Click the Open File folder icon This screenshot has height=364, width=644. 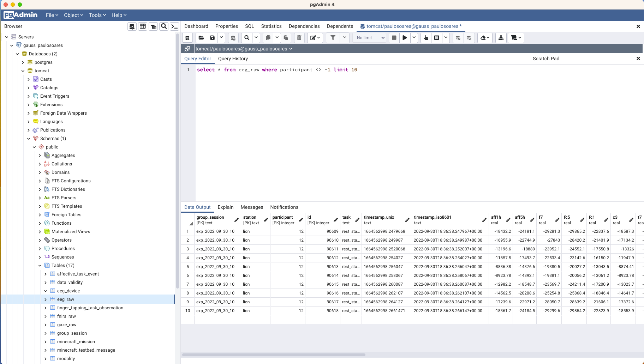(x=201, y=38)
